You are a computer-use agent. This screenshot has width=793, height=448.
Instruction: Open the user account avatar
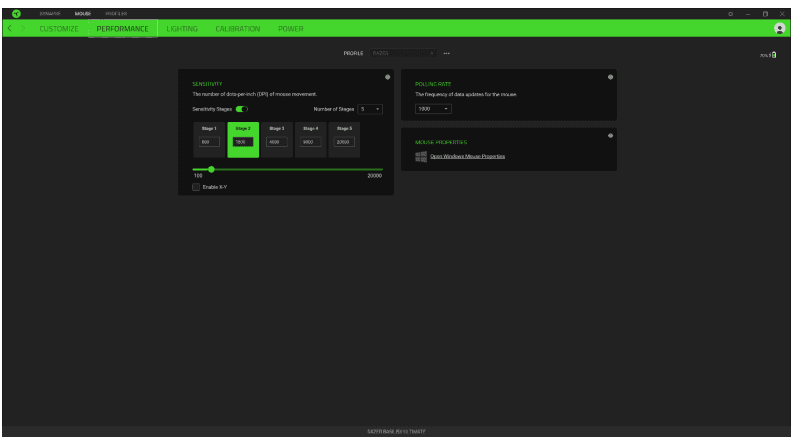click(x=779, y=28)
